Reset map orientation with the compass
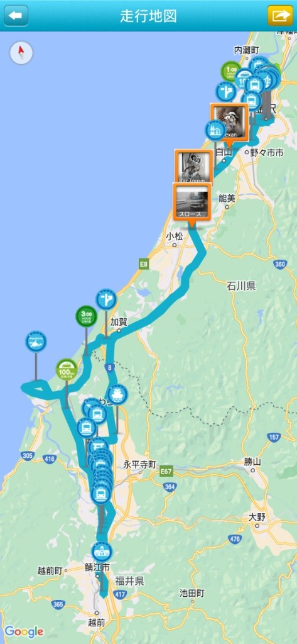Screen dimensions: 297x644 (x=21, y=53)
